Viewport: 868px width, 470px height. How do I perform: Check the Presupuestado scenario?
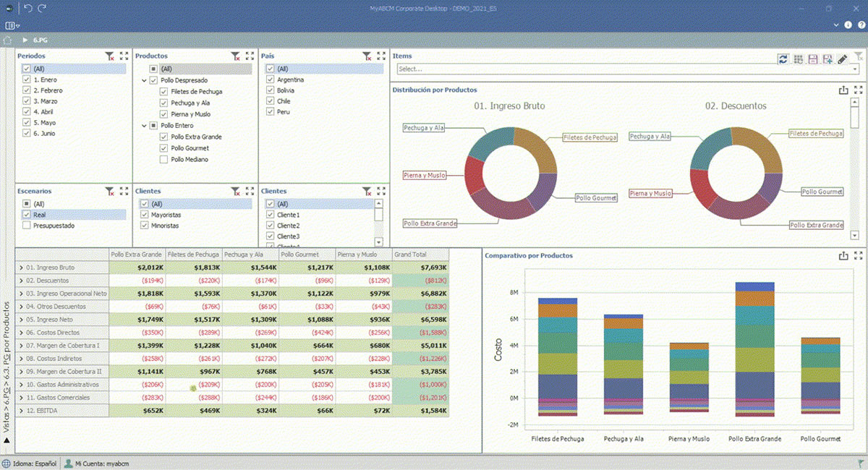pos(27,226)
